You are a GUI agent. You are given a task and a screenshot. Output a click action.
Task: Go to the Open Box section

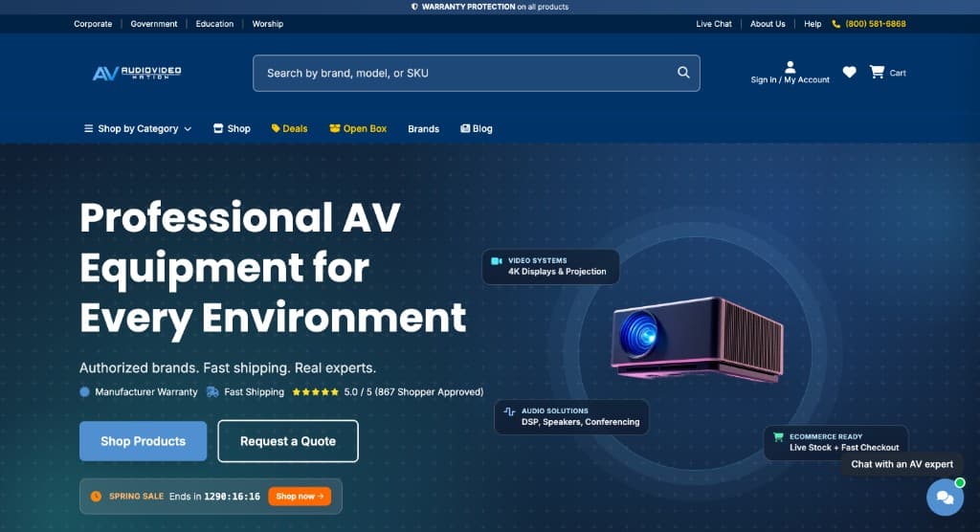pos(358,128)
